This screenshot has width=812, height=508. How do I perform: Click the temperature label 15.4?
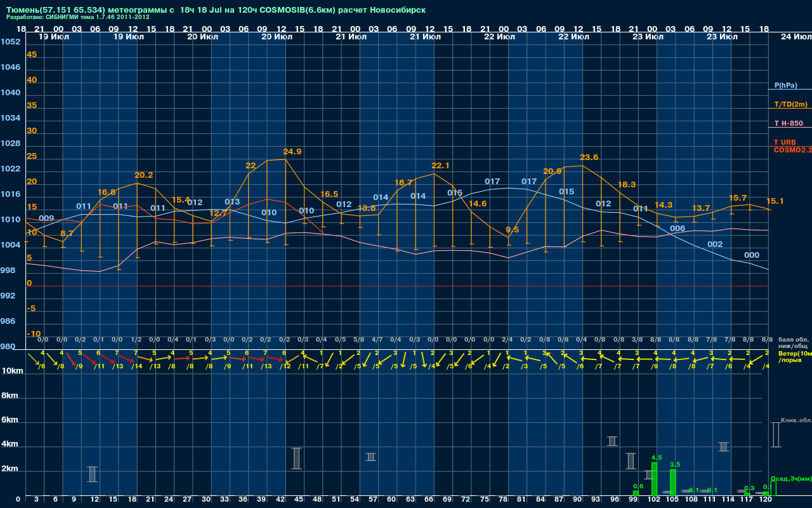click(181, 200)
